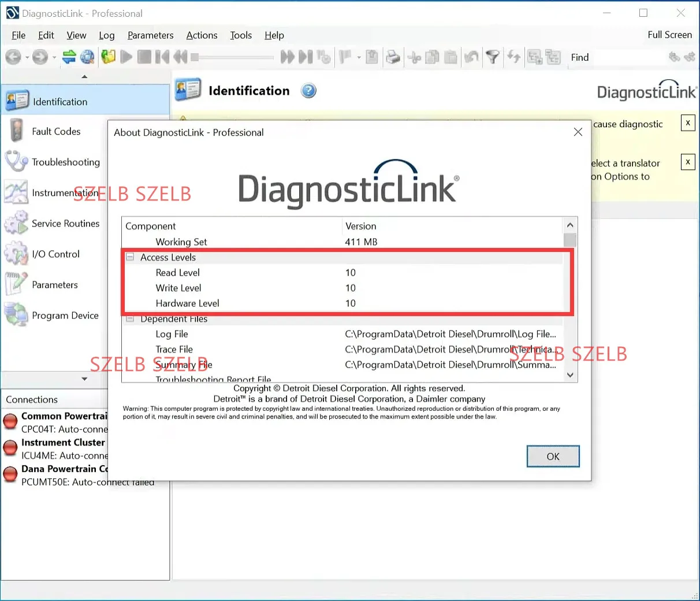This screenshot has width=700, height=601.
Task: Open the Tools menu
Action: click(x=241, y=35)
